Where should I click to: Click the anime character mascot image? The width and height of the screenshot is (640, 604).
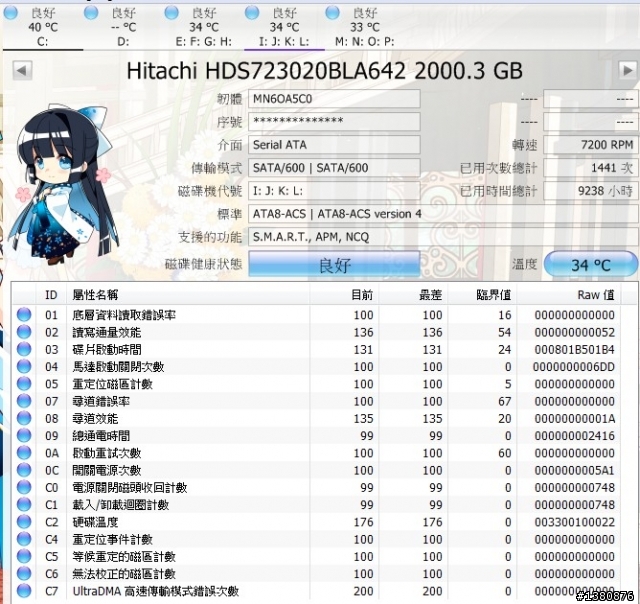click(x=63, y=182)
